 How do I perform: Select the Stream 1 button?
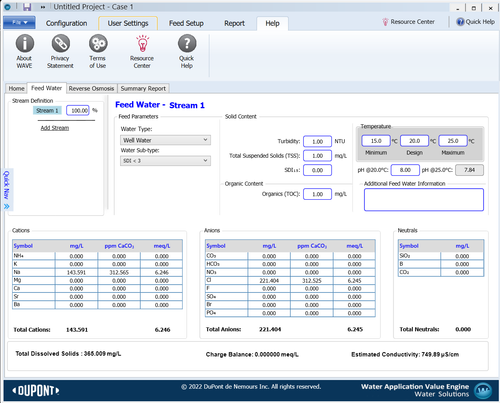47,110
